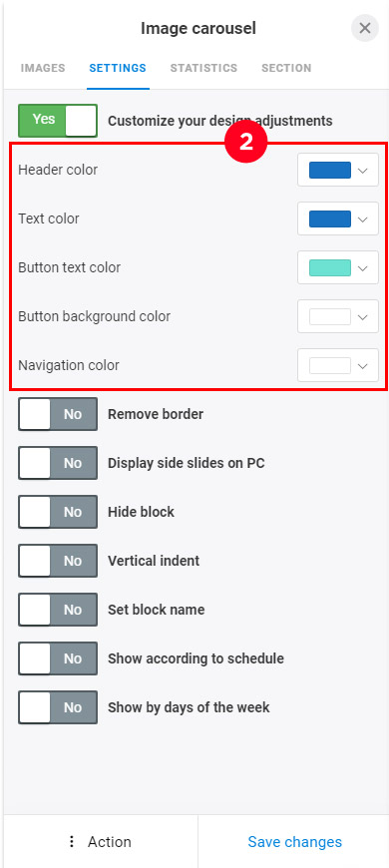Select the teal Button text color swatch
Screen dimensions: 389x868
coord(330,268)
